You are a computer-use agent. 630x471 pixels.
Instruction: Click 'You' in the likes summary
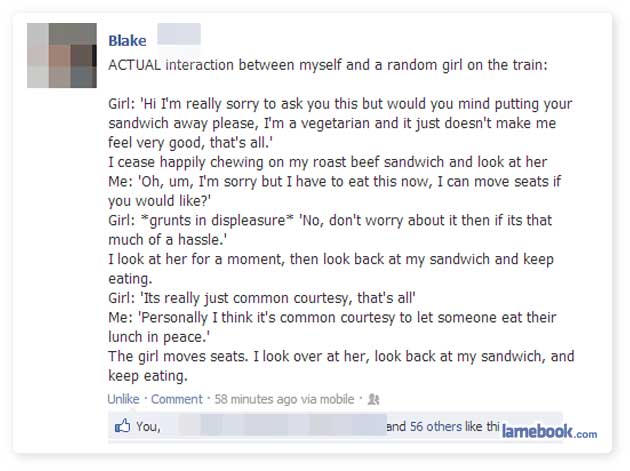[147, 427]
